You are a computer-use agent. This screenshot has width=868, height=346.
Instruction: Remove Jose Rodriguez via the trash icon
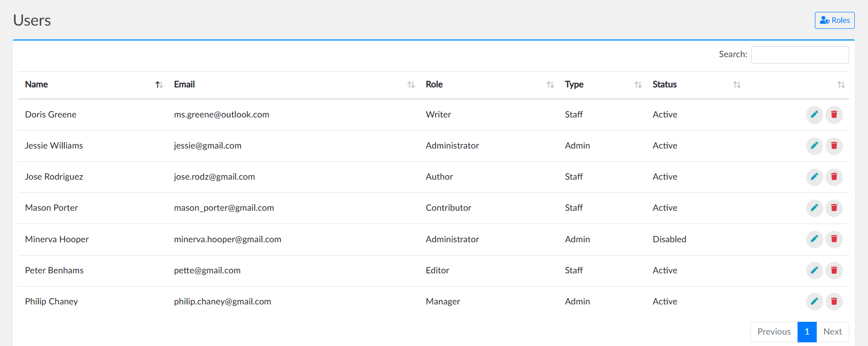[x=834, y=177]
